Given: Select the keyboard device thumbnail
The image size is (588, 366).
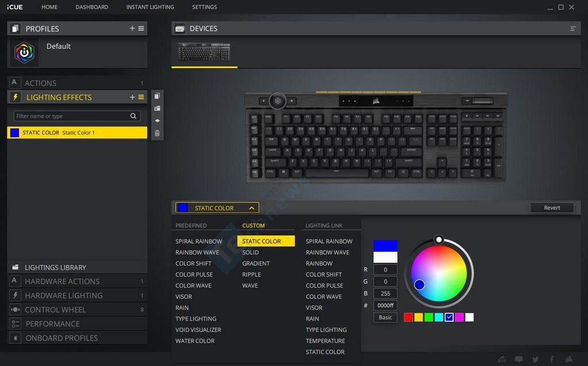Looking at the screenshot, I should [x=204, y=52].
